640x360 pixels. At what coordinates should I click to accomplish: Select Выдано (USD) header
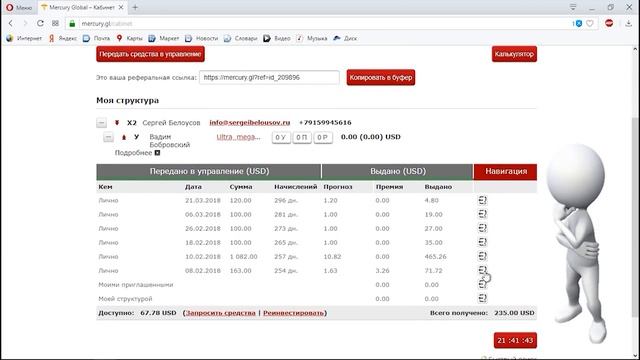[x=398, y=171]
